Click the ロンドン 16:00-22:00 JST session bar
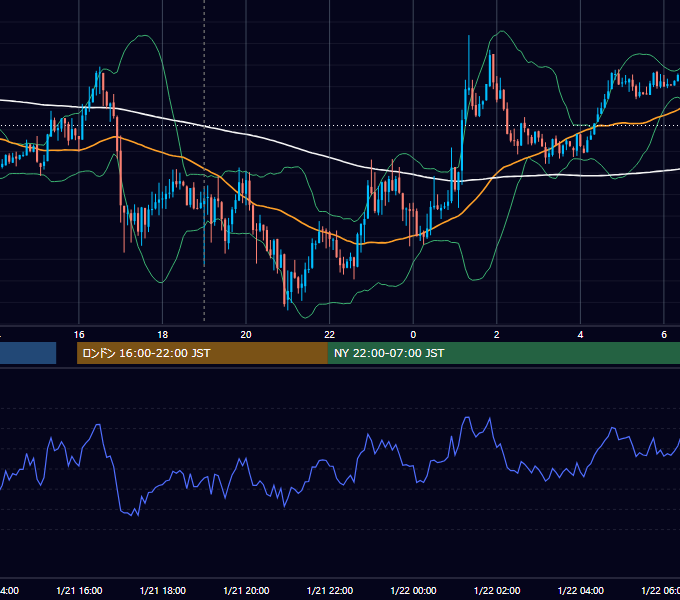Screen dimensions: 680x600 tap(202, 353)
